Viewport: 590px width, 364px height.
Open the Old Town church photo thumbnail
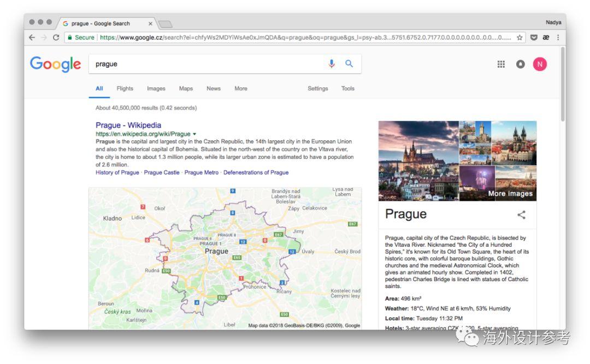coord(514,143)
